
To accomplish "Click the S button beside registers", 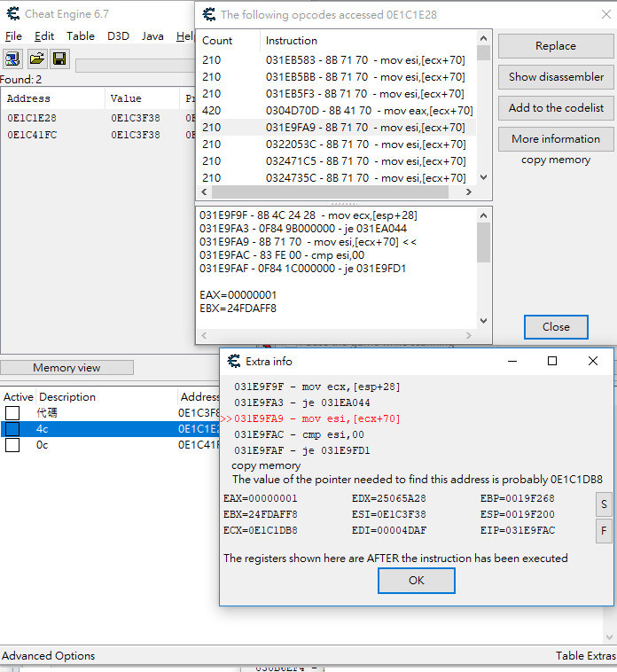I will coord(603,504).
